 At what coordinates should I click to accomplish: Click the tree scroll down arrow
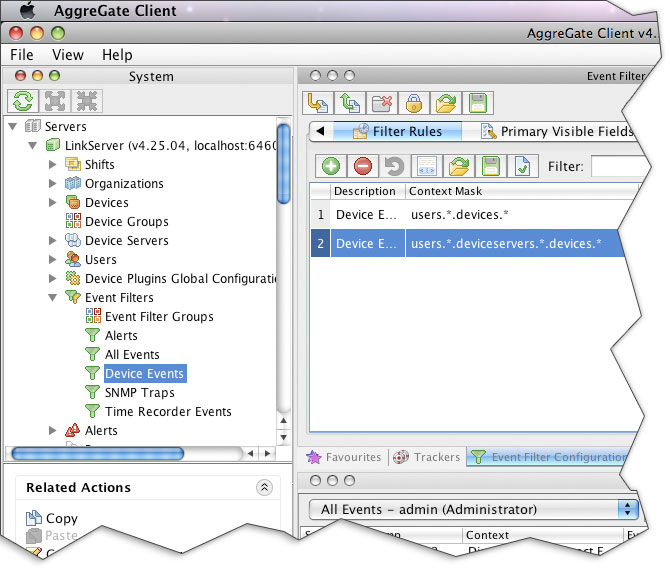[x=284, y=437]
